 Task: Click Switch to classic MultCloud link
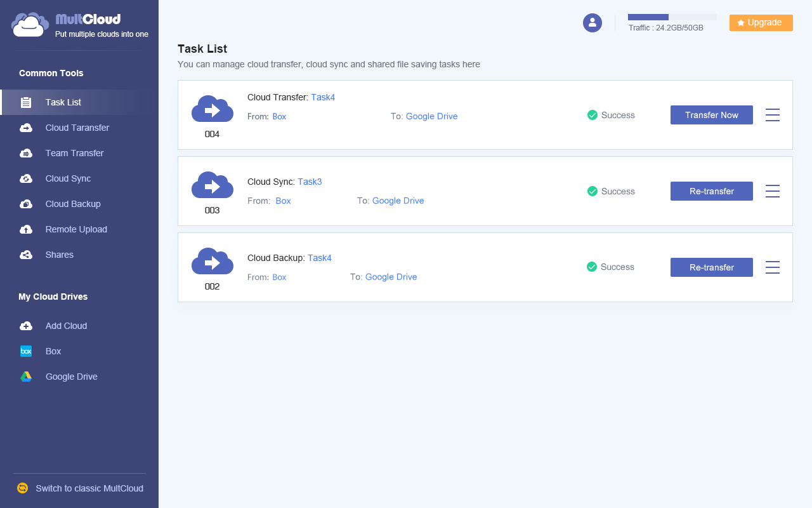tap(89, 488)
